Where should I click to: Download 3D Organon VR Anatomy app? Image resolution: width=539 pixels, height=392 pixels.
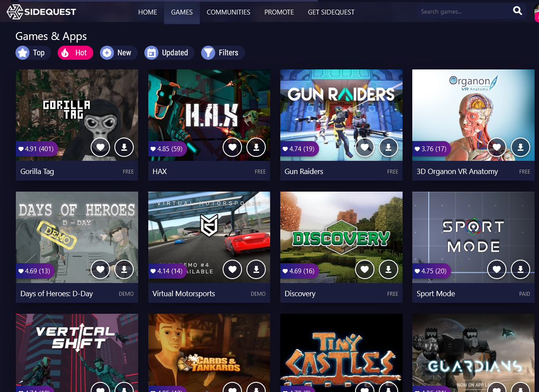pos(520,148)
